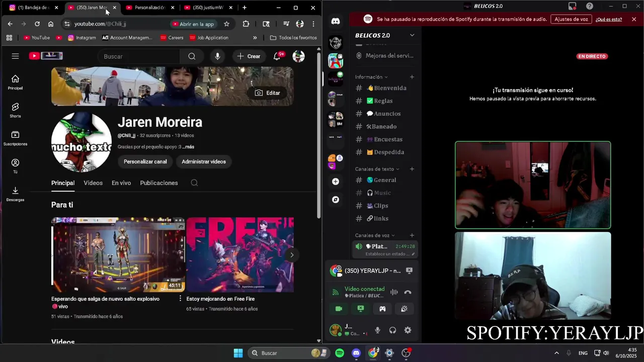Click Discord home direct messages icon

336,21
